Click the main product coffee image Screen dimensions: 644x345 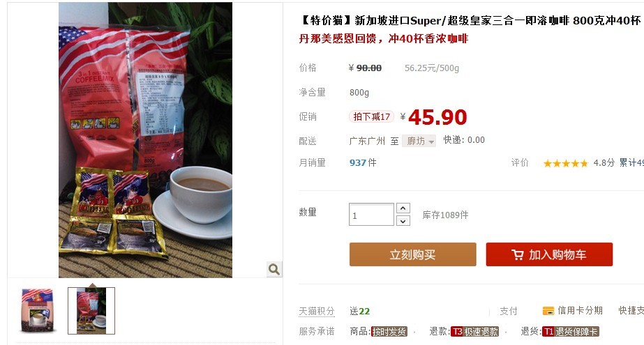click(145, 140)
